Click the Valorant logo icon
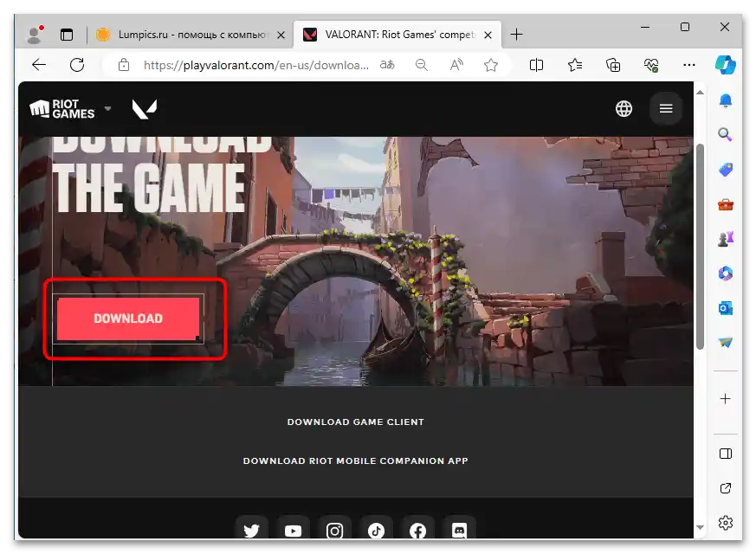This screenshot has width=756, height=554. [145, 109]
